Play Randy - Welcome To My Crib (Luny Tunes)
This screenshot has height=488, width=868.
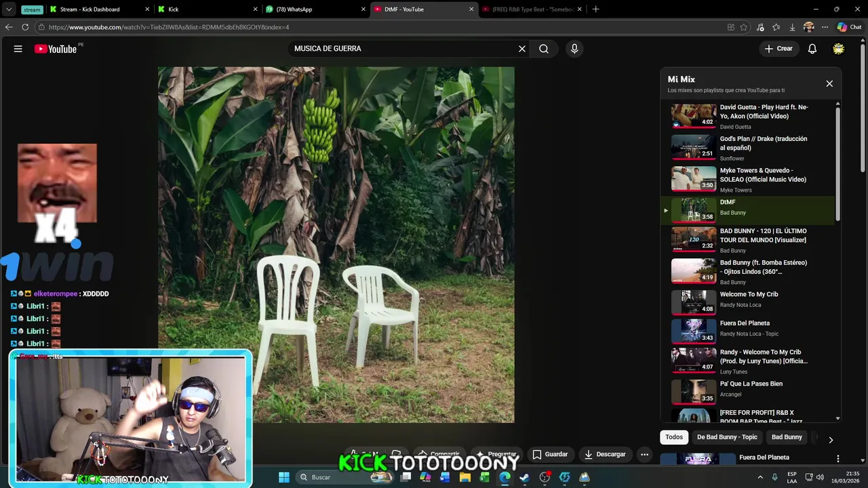click(749, 361)
